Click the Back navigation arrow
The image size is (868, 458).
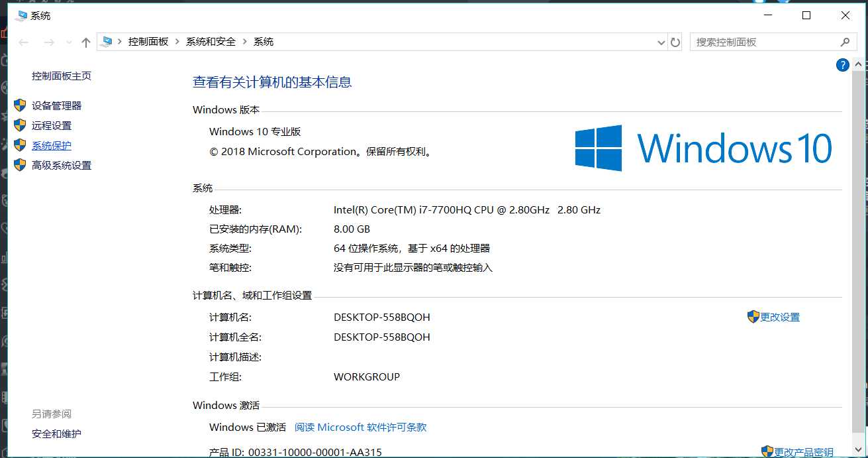(x=24, y=42)
